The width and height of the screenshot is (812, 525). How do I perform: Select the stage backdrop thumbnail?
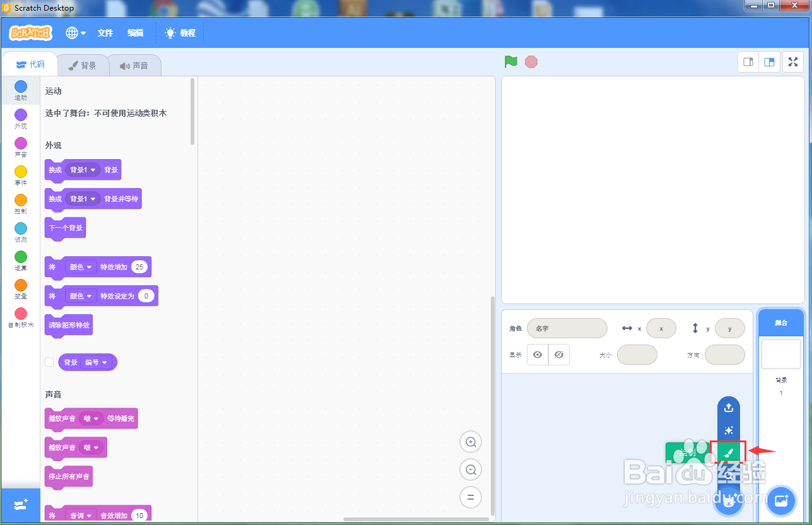click(x=781, y=354)
